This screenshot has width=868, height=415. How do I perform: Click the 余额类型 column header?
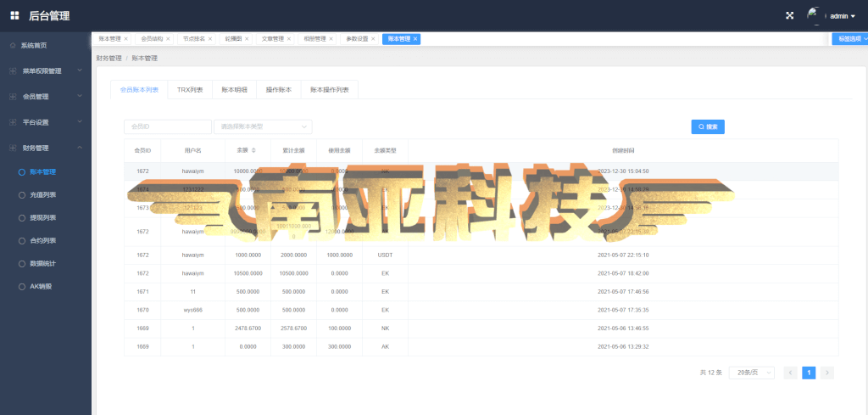[386, 150]
